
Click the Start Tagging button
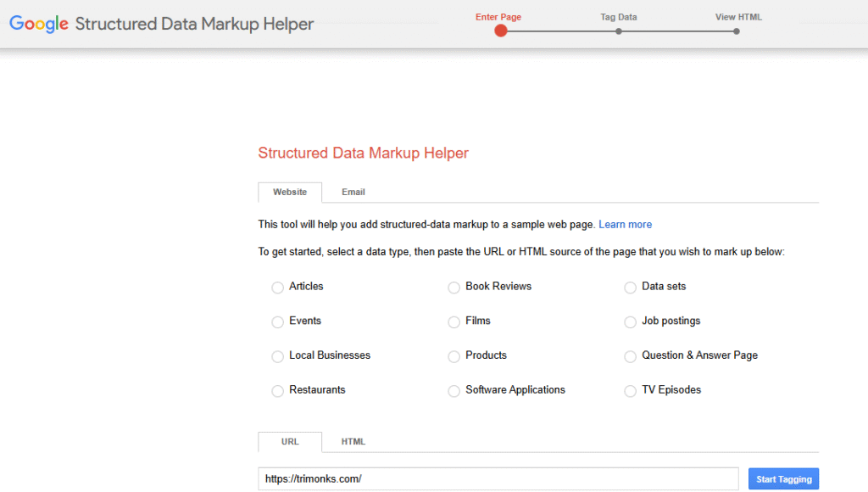[783, 479]
